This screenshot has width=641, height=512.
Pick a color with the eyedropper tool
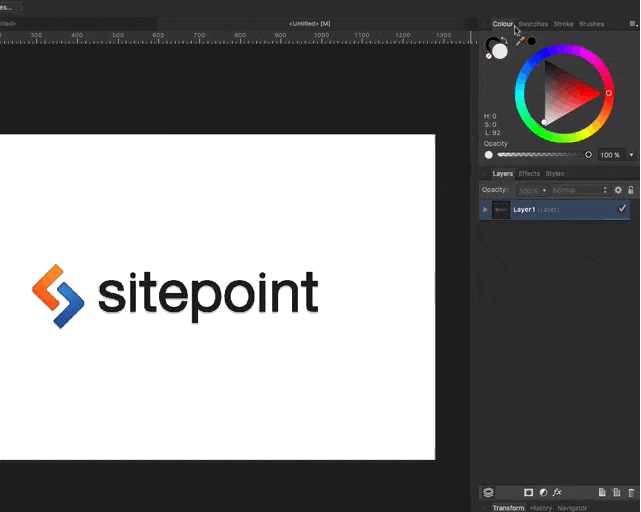[x=520, y=42]
